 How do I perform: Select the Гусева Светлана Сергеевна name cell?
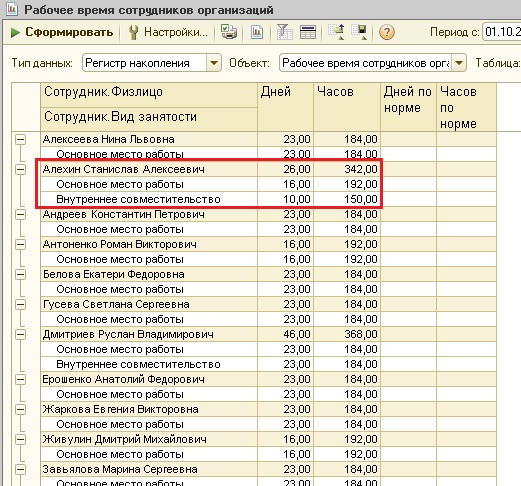149,304
